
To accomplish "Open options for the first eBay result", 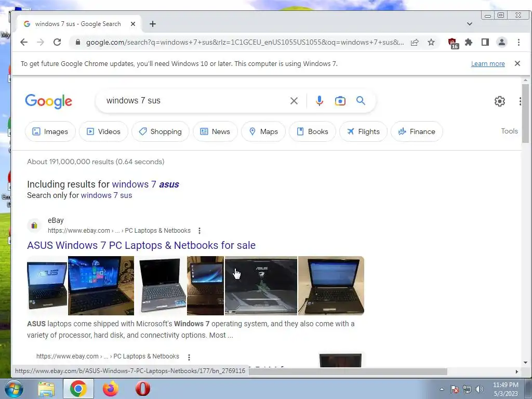I will click(x=199, y=231).
